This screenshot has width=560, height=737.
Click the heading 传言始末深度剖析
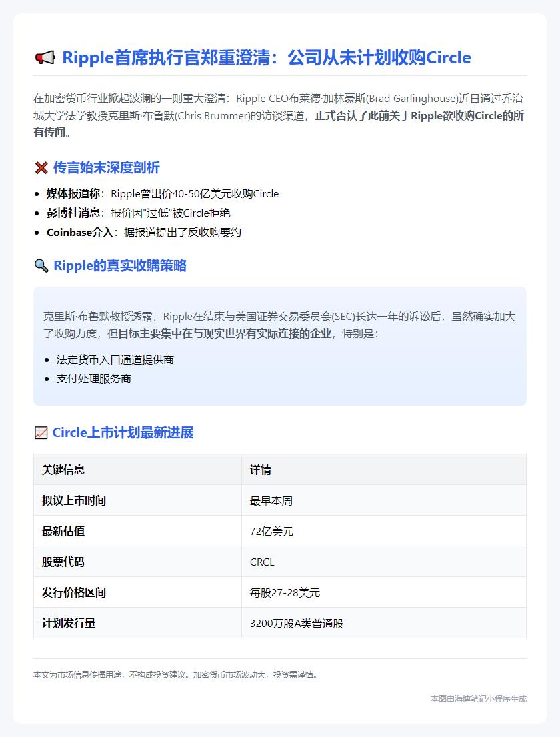[106, 167]
